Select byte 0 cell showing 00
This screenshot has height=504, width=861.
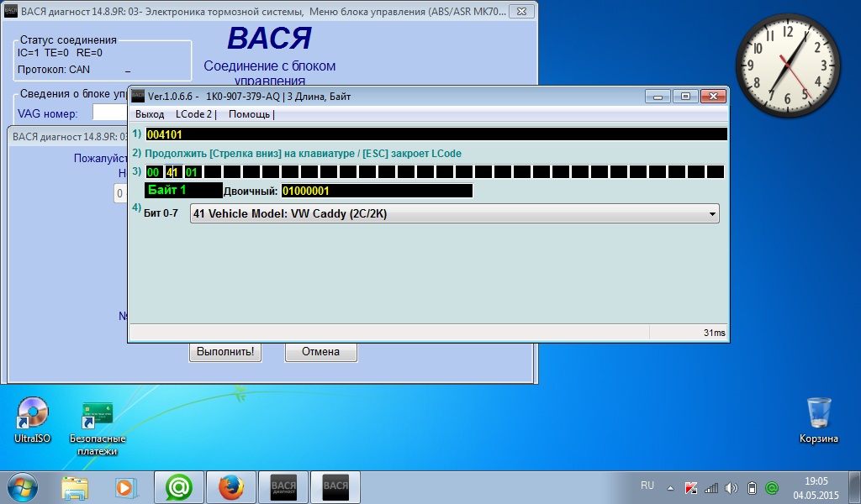coord(153,172)
